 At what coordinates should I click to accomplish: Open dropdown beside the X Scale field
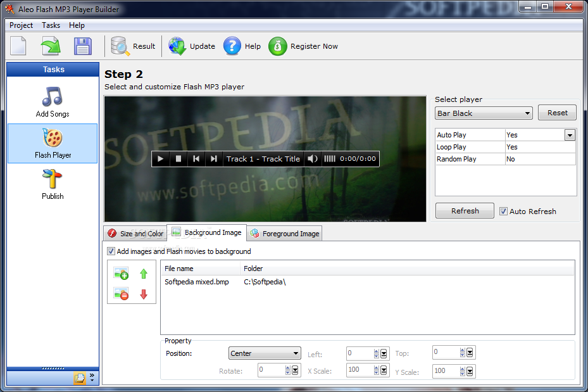coord(384,370)
